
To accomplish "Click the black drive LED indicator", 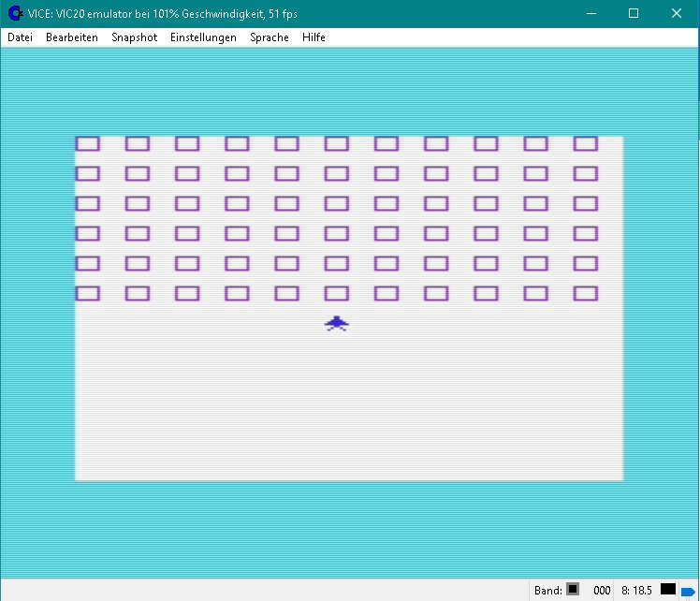I will pos(668,589).
